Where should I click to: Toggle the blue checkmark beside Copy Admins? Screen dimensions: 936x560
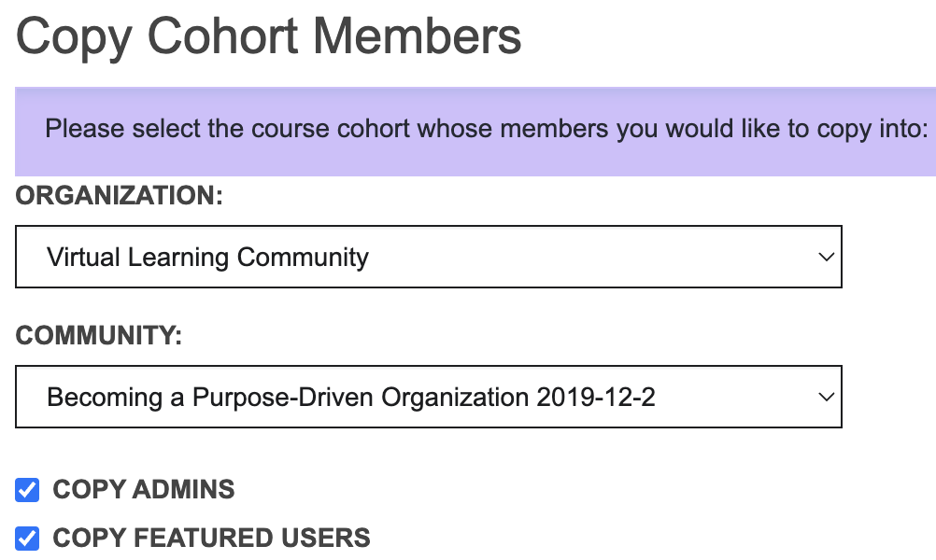(x=28, y=489)
